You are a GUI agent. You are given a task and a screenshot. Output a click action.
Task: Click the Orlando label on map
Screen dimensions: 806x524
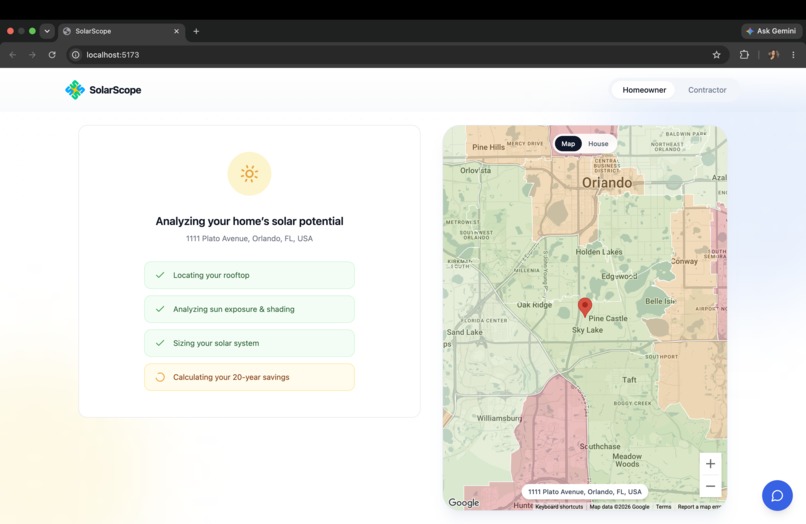607,183
